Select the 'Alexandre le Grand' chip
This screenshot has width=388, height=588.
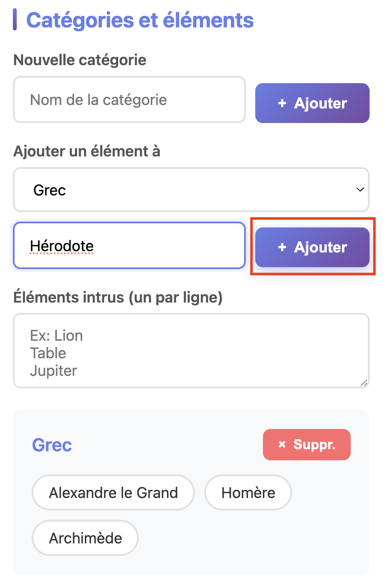(x=113, y=493)
